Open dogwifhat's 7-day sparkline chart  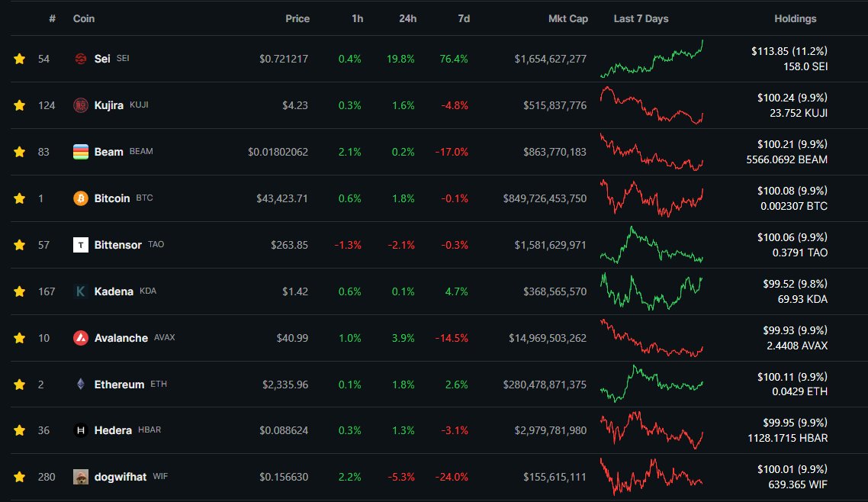coord(651,477)
